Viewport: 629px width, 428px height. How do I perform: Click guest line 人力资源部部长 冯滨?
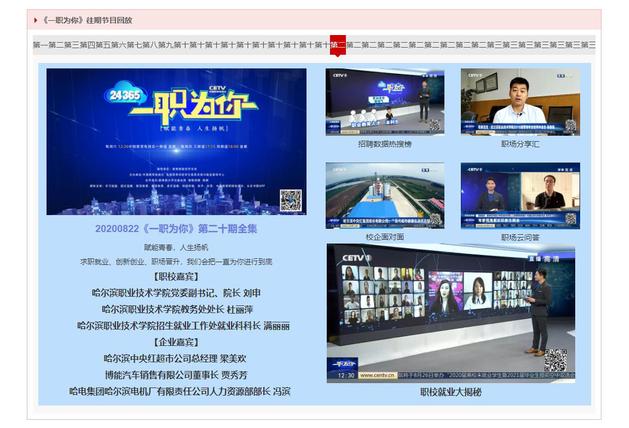(179, 391)
